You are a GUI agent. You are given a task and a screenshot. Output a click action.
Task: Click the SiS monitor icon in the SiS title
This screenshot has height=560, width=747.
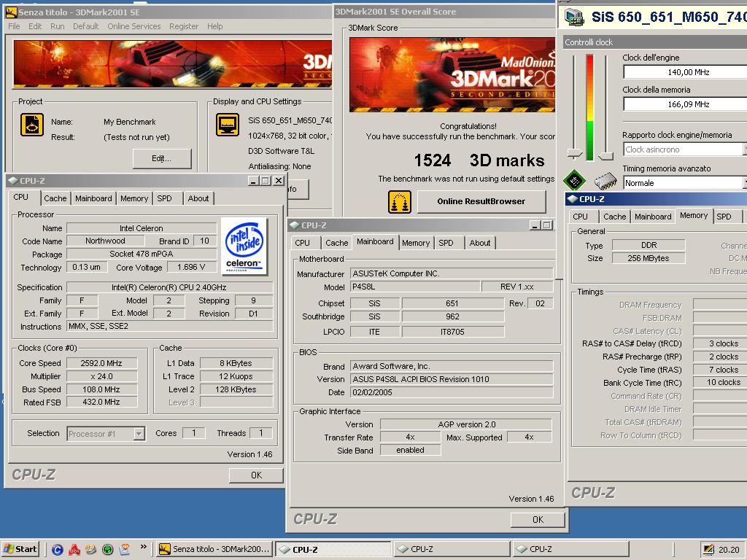tap(574, 17)
